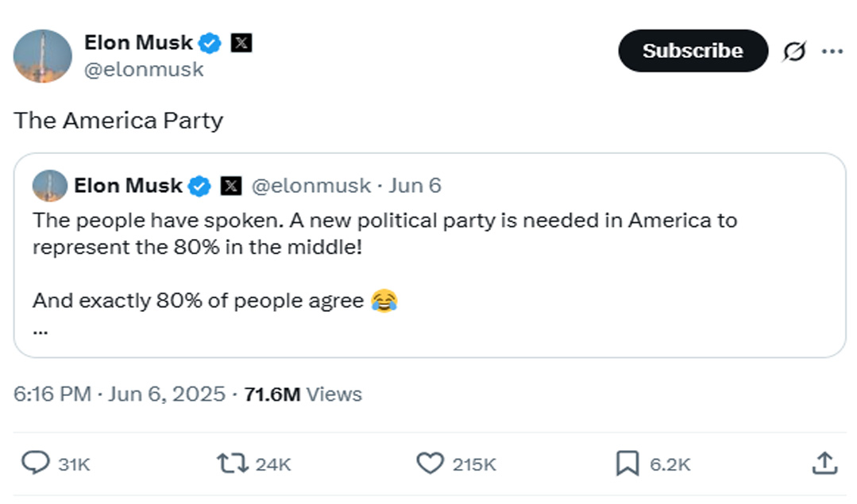Click the verified badge in quoted tweet
This screenshot has height=504, width=857.
[199, 187]
